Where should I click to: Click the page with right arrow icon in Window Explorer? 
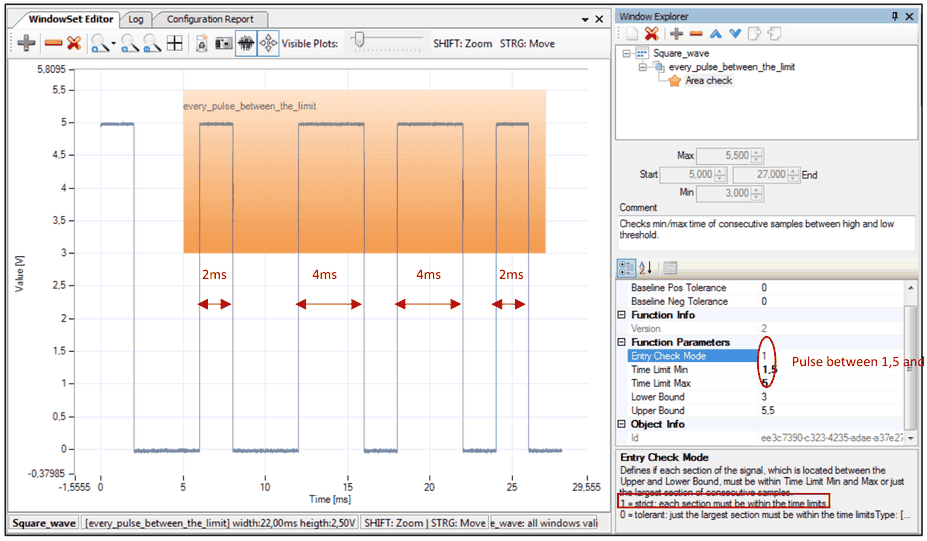[x=754, y=34]
